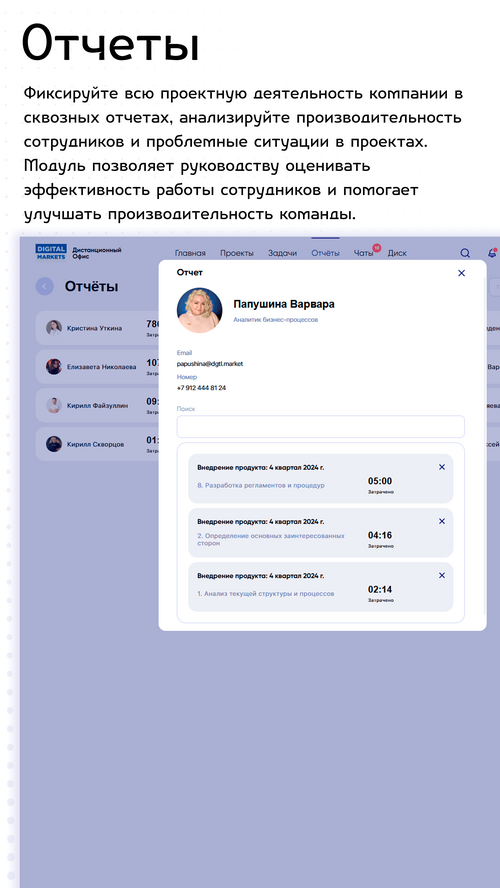Click the 'Отчёты' page heading
The height and width of the screenshot is (888, 500).
(x=91, y=287)
